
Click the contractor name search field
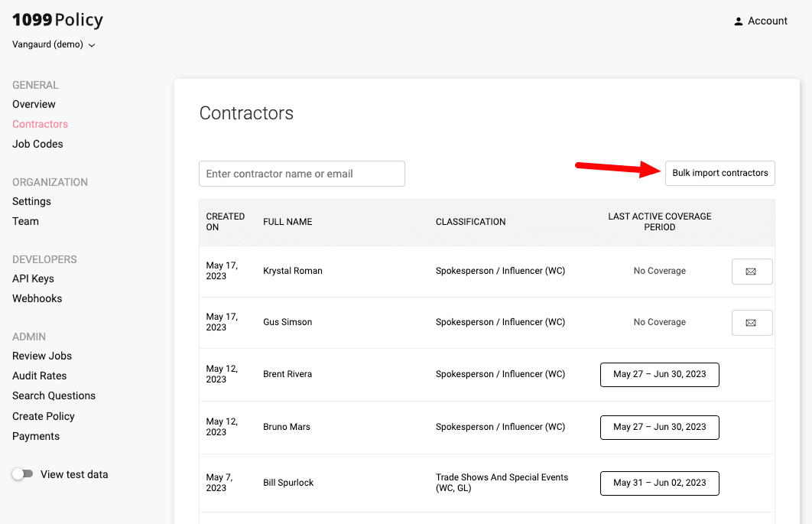(x=301, y=174)
